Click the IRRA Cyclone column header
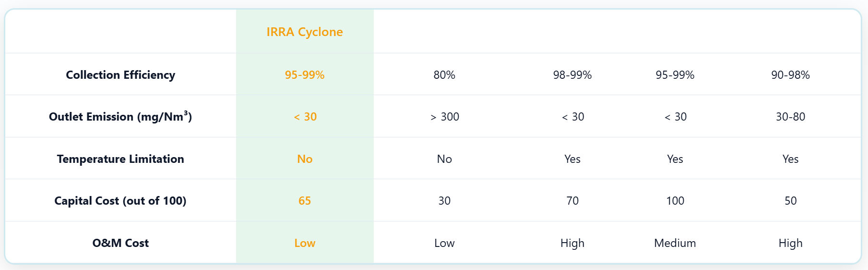 click(305, 32)
